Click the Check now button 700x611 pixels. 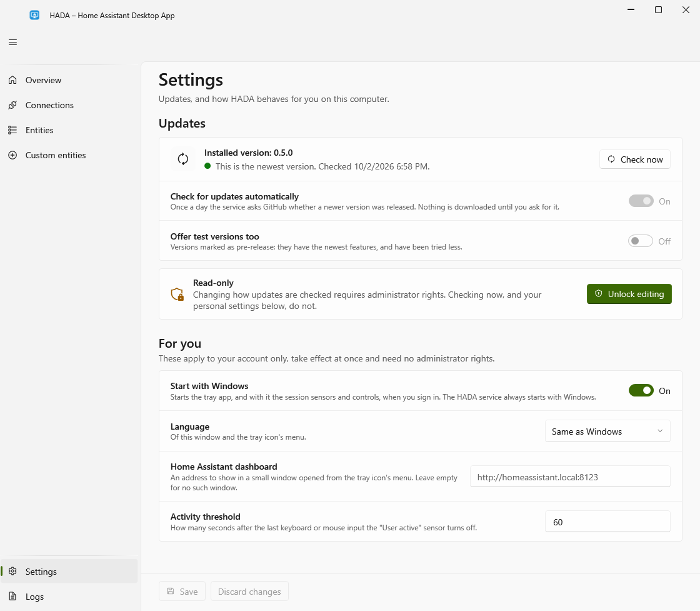click(x=635, y=159)
